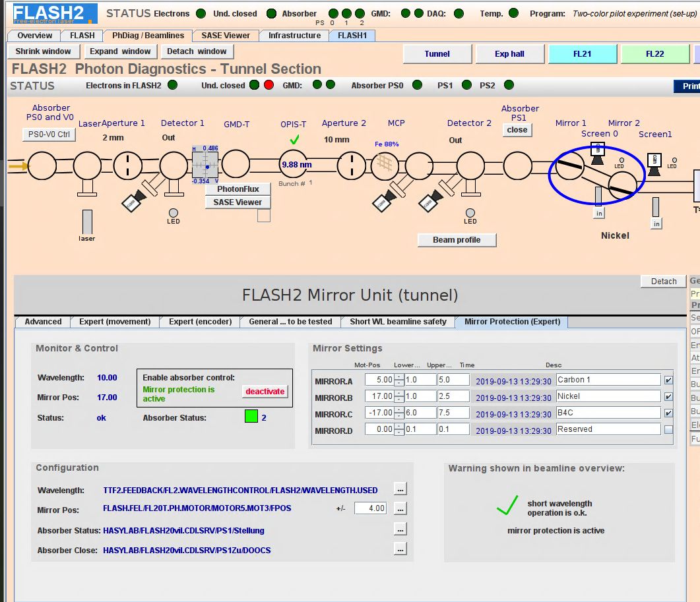Click the Absorber PS1 circle in beamline

tap(517, 166)
